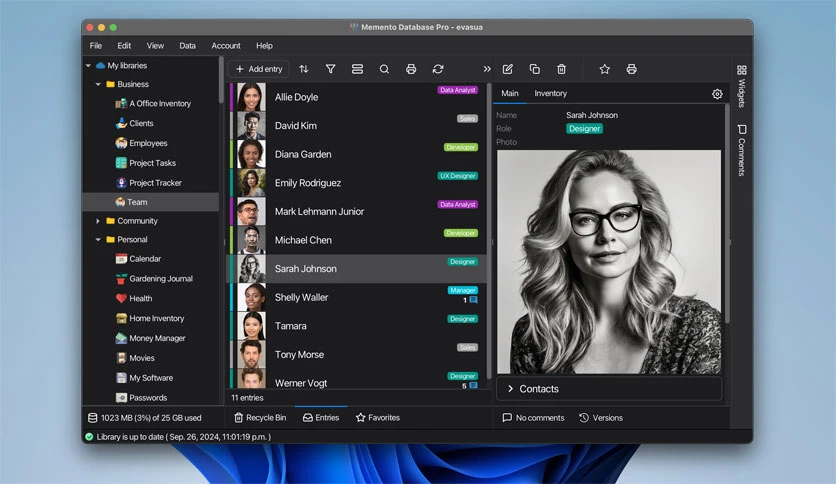Open the Comments side panel
This screenshot has width=836, height=484.
coord(742,150)
